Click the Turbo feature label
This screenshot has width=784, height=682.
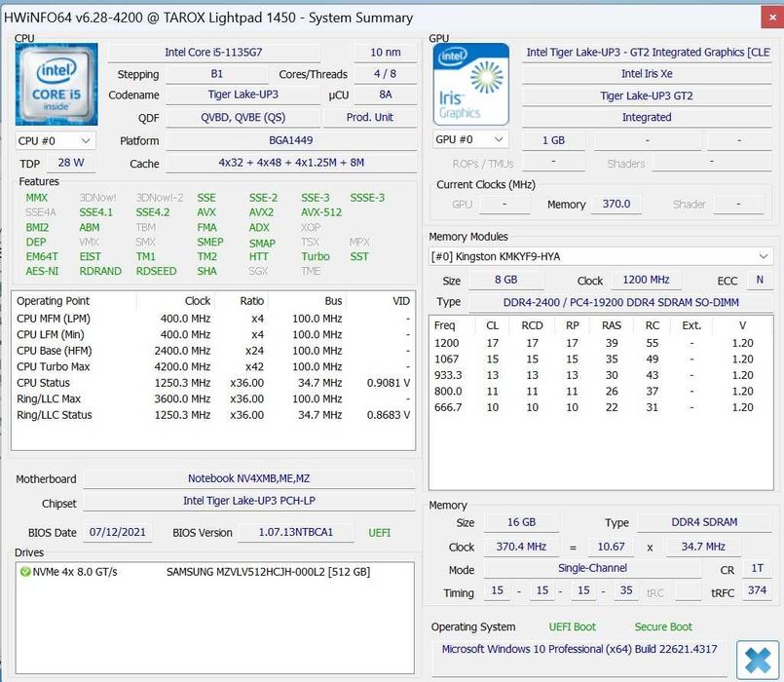pos(316,256)
